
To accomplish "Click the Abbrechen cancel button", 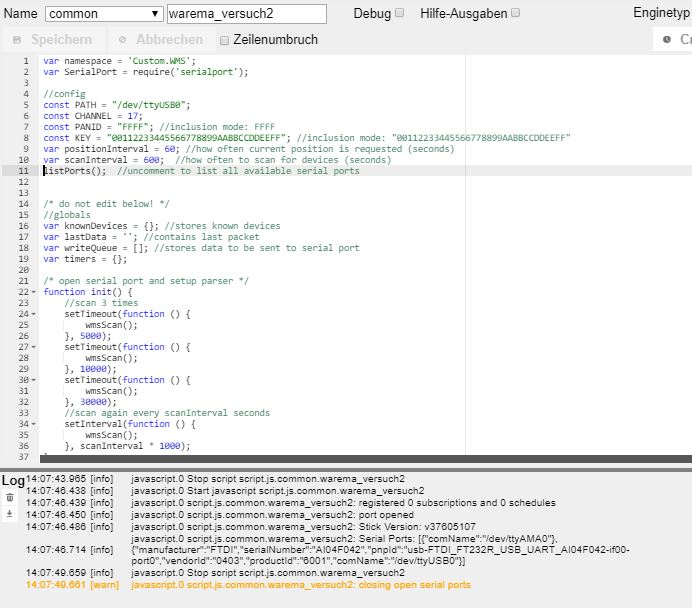I will [x=162, y=40].
